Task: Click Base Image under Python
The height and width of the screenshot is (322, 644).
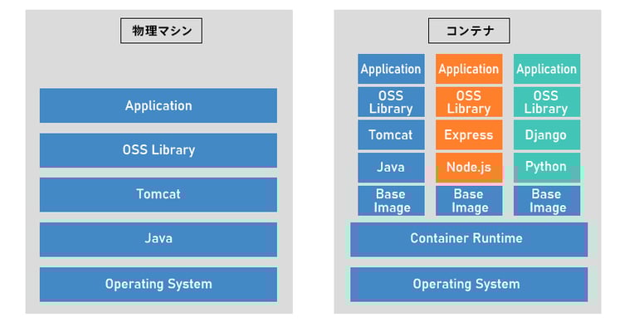Action: [x=547, y=201]
